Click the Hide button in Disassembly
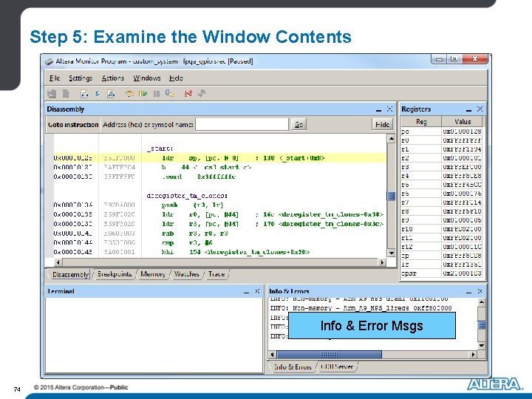532x399 pixels. [383, 125]
